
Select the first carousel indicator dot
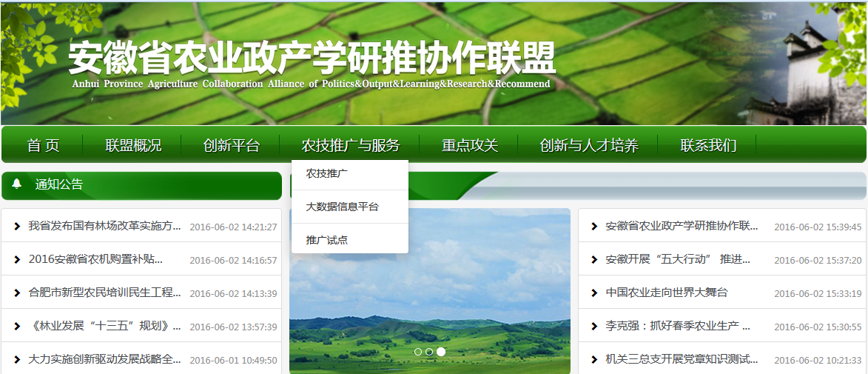click(418, 352)
